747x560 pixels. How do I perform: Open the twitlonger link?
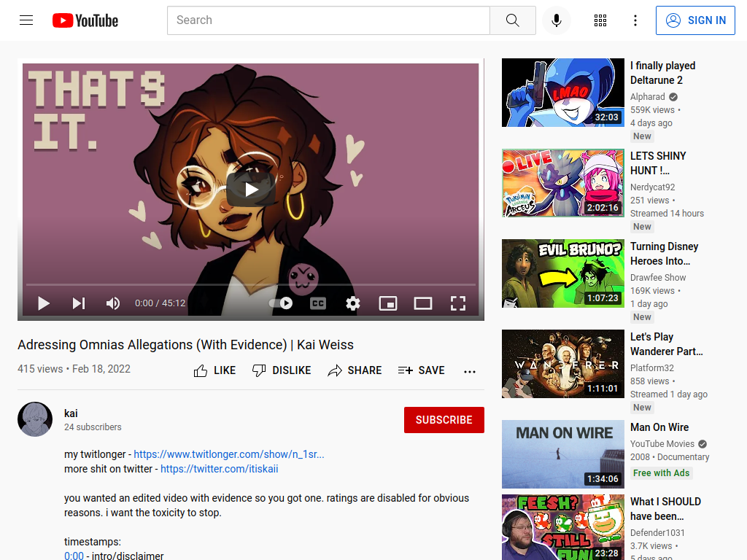[228, 454]
